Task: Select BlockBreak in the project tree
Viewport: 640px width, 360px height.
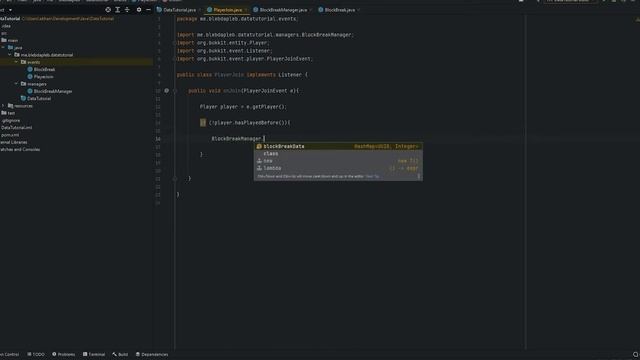Action: click(44, 69)
